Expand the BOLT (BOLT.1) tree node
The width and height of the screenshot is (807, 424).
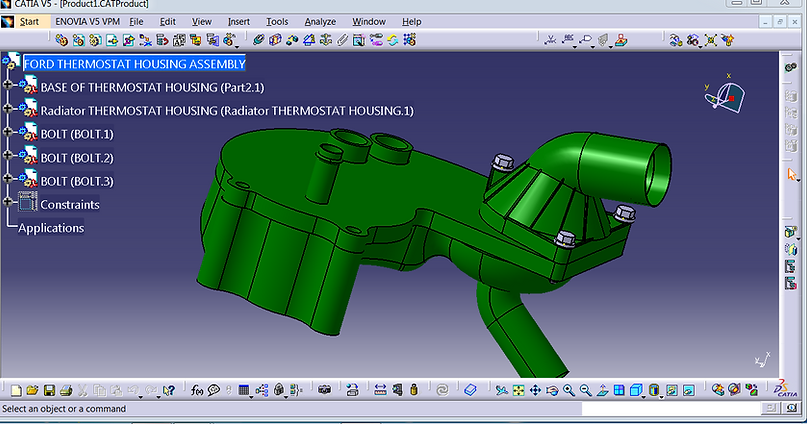(7, 131)
